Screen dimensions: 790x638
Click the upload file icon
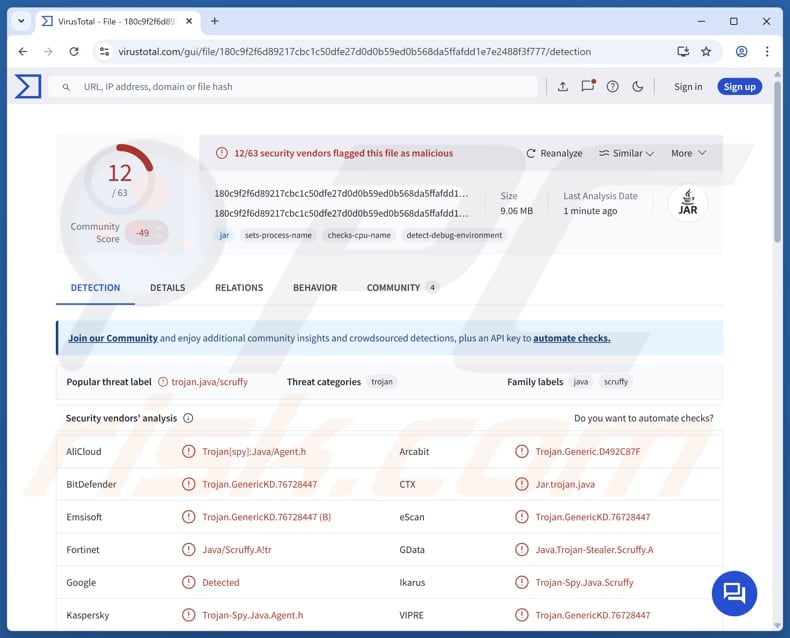click(x=563, y=87)
